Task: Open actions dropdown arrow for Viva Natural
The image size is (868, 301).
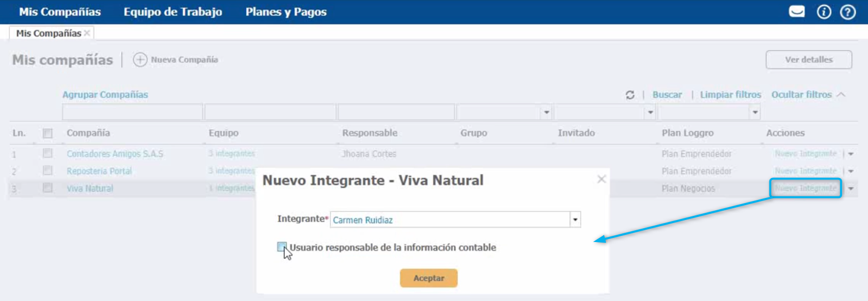Action: (x=851, y=189)
